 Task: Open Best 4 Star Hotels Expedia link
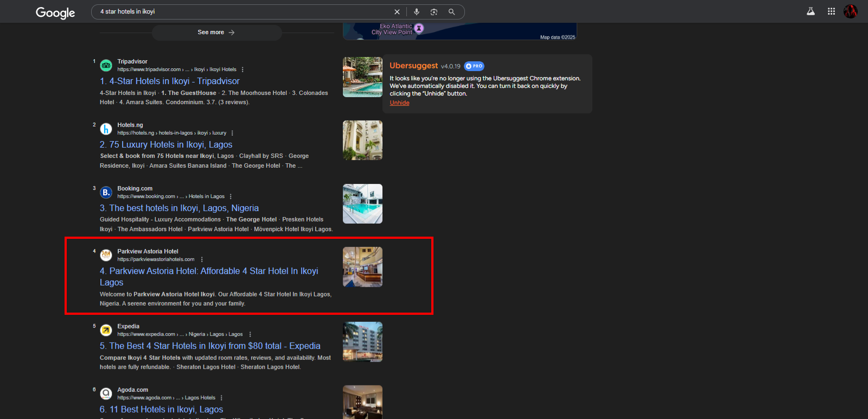pos(210,346)
